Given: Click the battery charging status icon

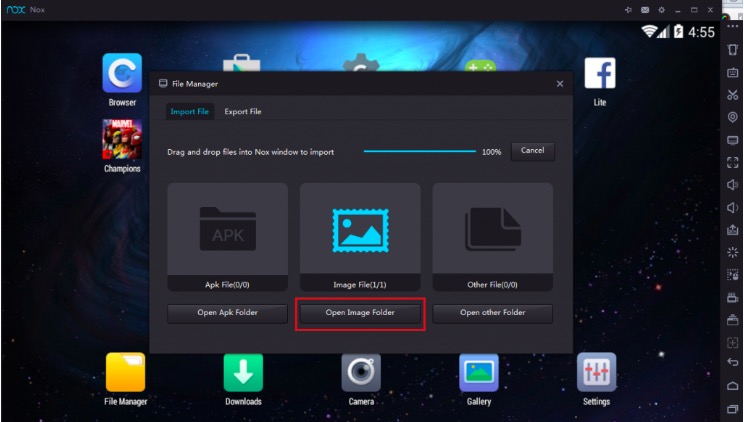Looking at the screenshot, I should (x=679, y=32).
